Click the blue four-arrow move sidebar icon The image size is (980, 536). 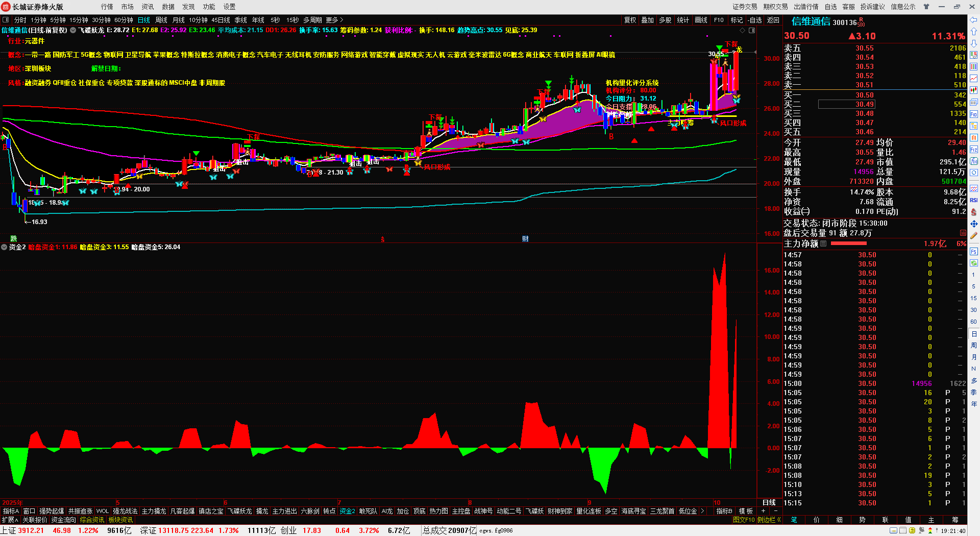coord(974,224)
